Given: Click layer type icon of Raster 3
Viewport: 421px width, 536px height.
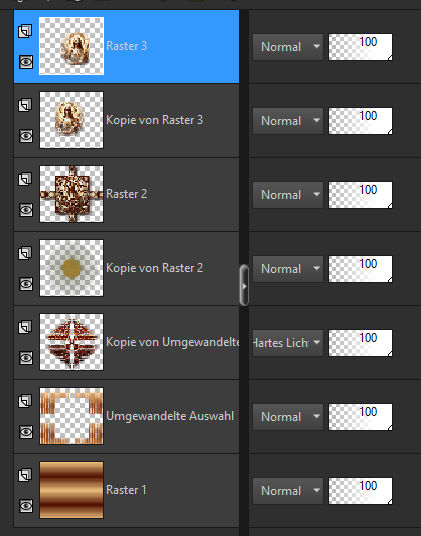Looking at the screenshot, I should click(x=25, y=31).
